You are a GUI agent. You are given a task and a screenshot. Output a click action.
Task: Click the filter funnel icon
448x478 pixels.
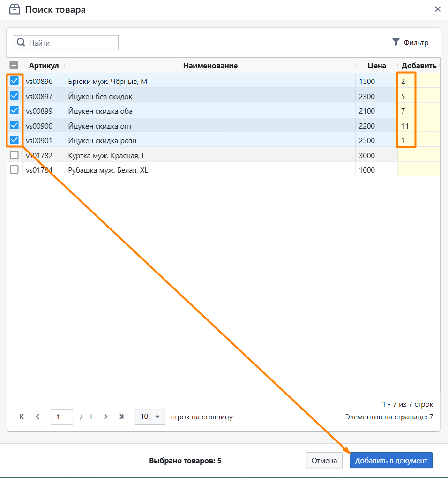pyautogui.click(x=396, y=42)
